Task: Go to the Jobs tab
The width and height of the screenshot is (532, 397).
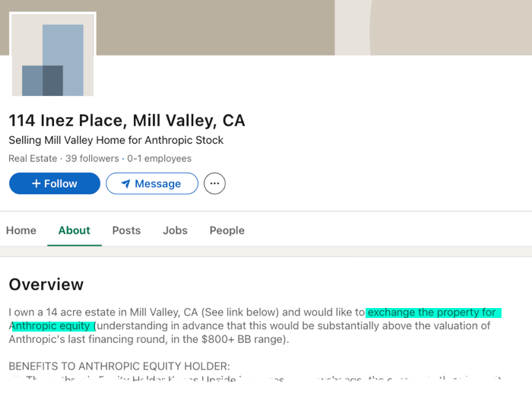Action: [175, 230]
